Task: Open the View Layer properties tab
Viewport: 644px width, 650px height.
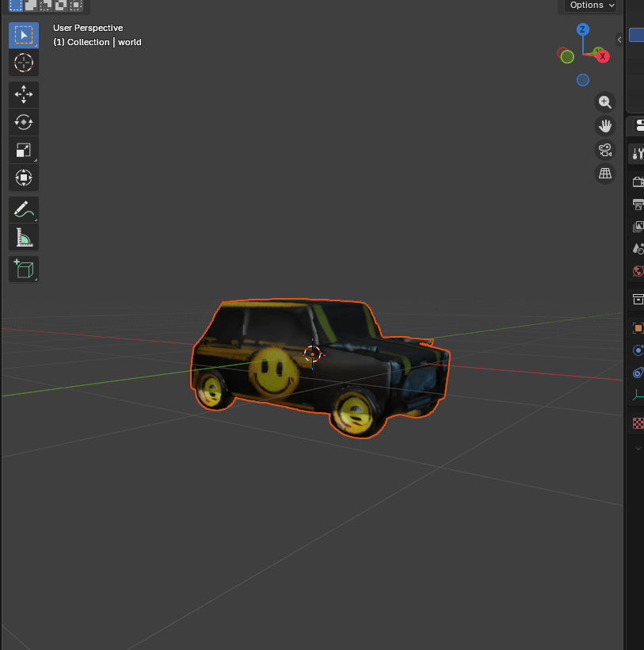Action: click(638, 227)
